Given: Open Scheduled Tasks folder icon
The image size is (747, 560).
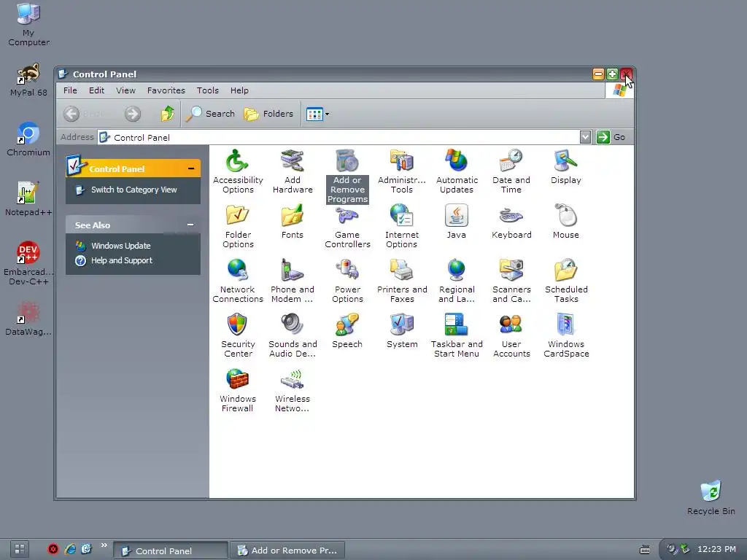Looking at the screenshot, I should (566, 281).
